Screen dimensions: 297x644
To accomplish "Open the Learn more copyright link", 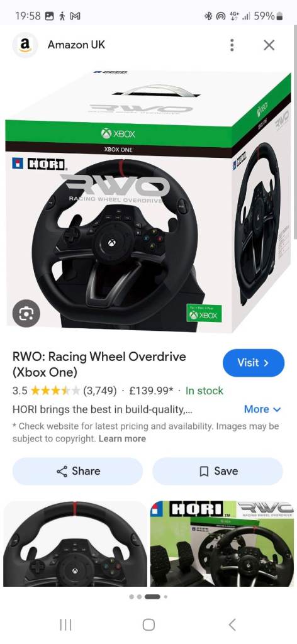I will tap(123, 438).
